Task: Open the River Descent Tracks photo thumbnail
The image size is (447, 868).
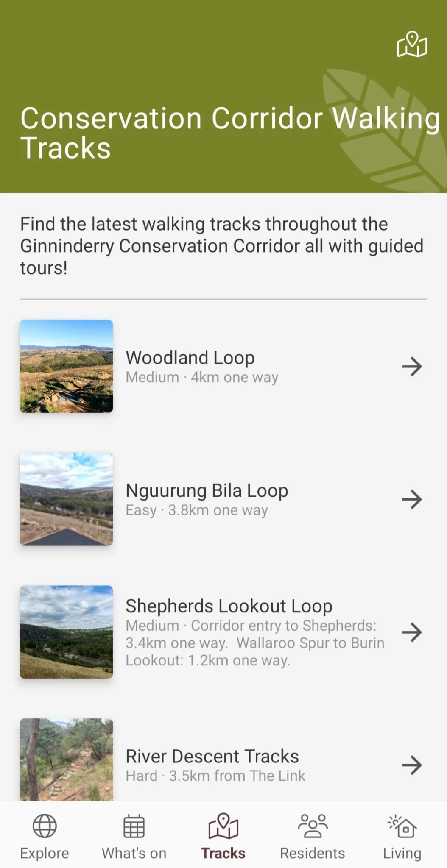Action: 67,759
